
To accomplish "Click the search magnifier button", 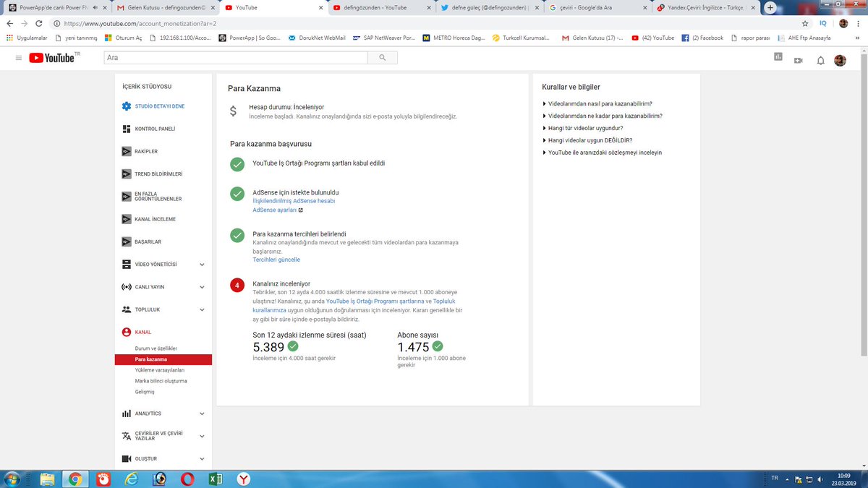I will tap(383, 58).
